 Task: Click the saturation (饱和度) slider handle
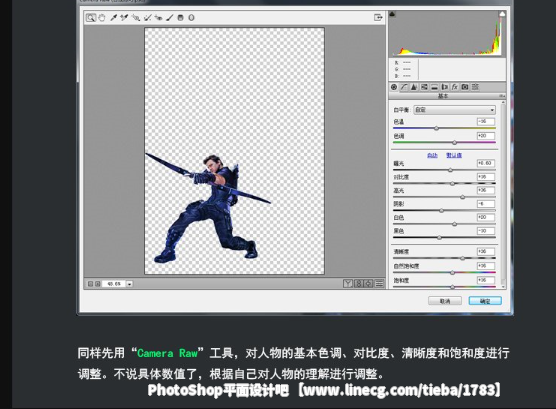coord(452,287)
